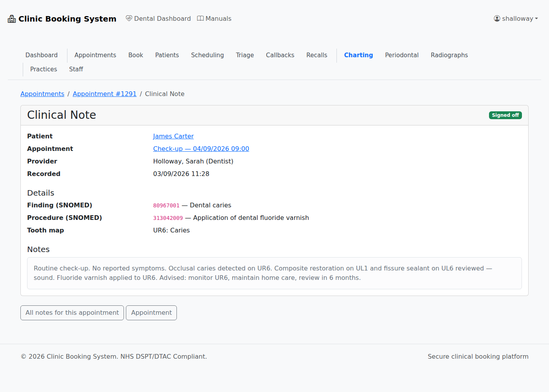549x392 pixels.
Task: Click the SNOMED finding code 80967001
Action: pyautogui.click(x=166, y=206)
